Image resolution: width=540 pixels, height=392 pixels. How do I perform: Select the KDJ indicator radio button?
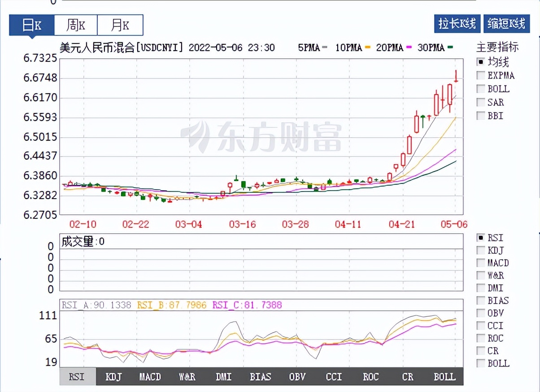coord(480,250)
